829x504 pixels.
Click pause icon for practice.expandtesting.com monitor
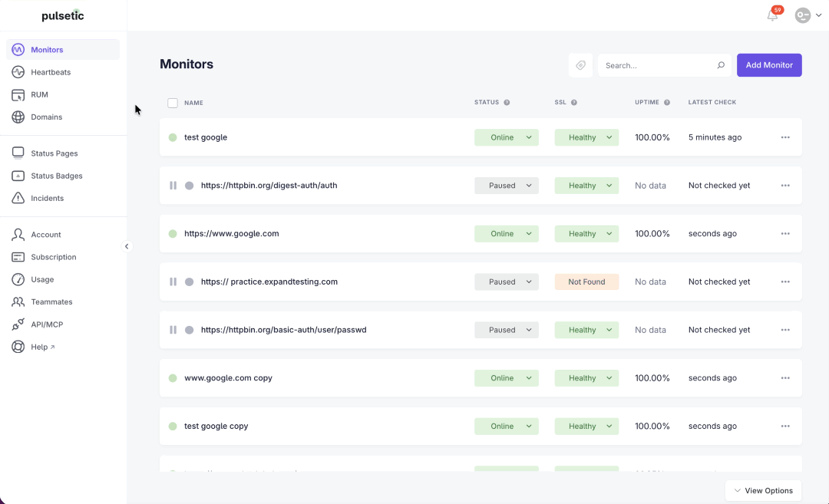[173, 282]
